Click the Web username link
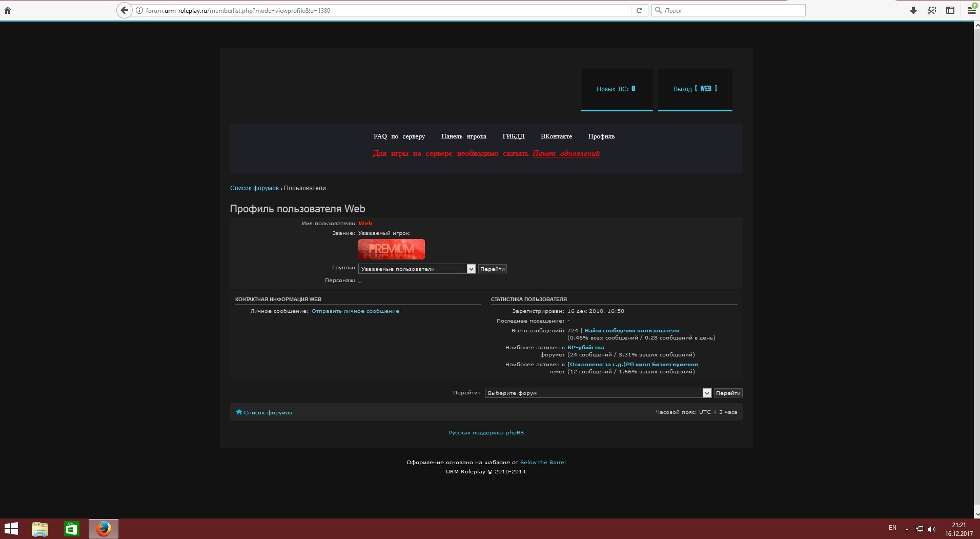The width and height of the screenshot is (980, 539). coord(365,223)
